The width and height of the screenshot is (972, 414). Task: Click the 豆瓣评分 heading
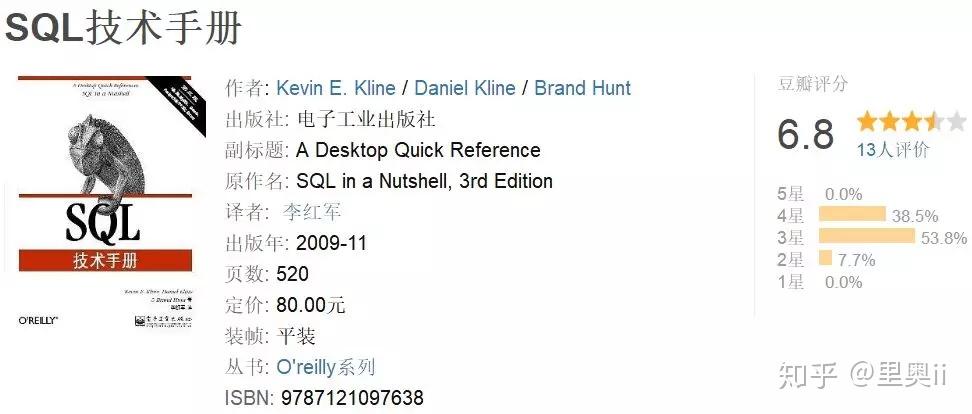(812, 84)
